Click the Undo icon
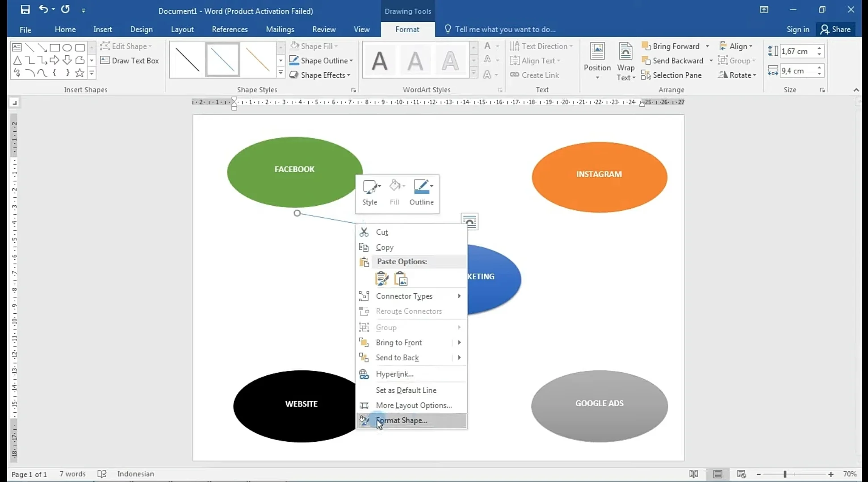868x482 pixels. [x=43, y=9]
